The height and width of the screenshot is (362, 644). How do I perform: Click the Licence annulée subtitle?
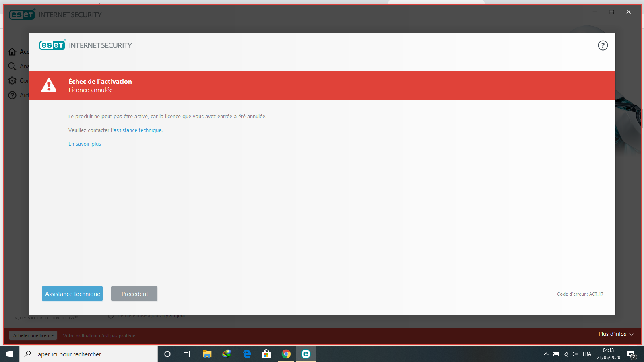click(91, 90)
